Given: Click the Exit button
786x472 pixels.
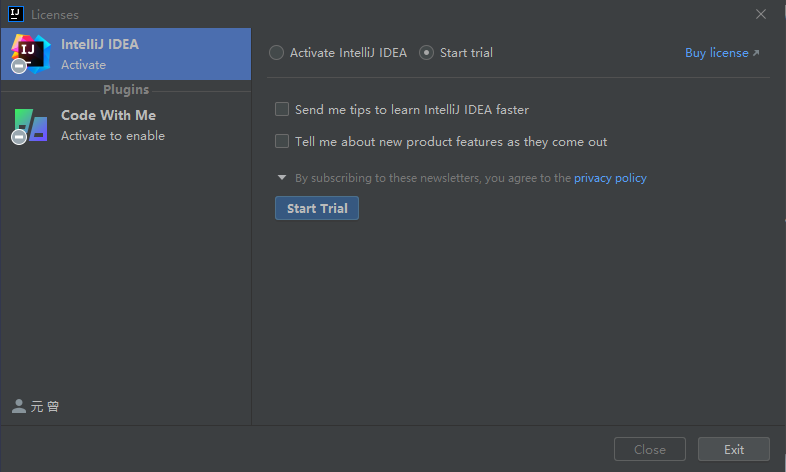Looking at the screenshot, I should pyautogui.click(x=734, y=449).
